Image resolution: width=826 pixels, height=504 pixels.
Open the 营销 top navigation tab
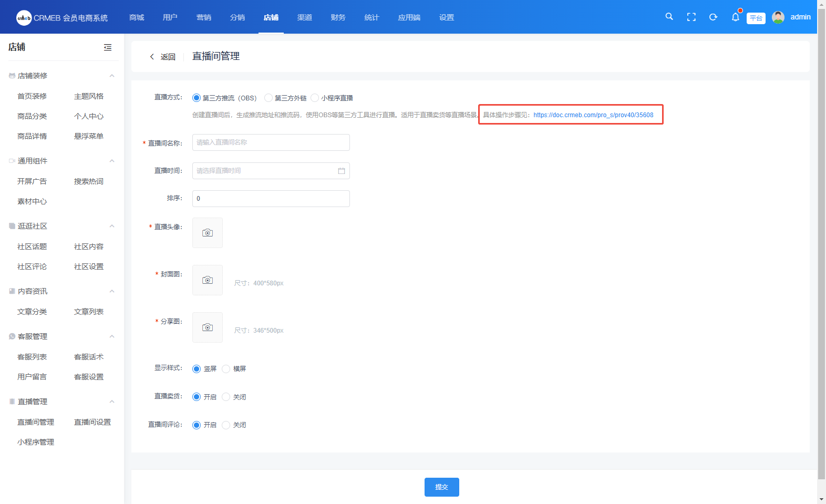[204, 17]
